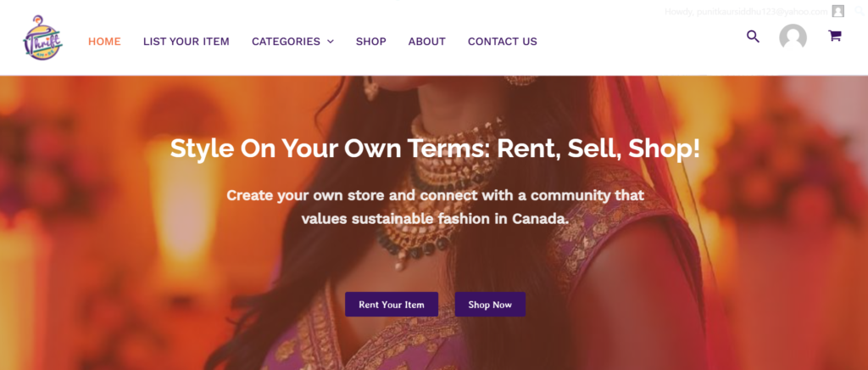868x370 pixels.
Task: Click the CATEGORIES menu label
Action: 286,42
